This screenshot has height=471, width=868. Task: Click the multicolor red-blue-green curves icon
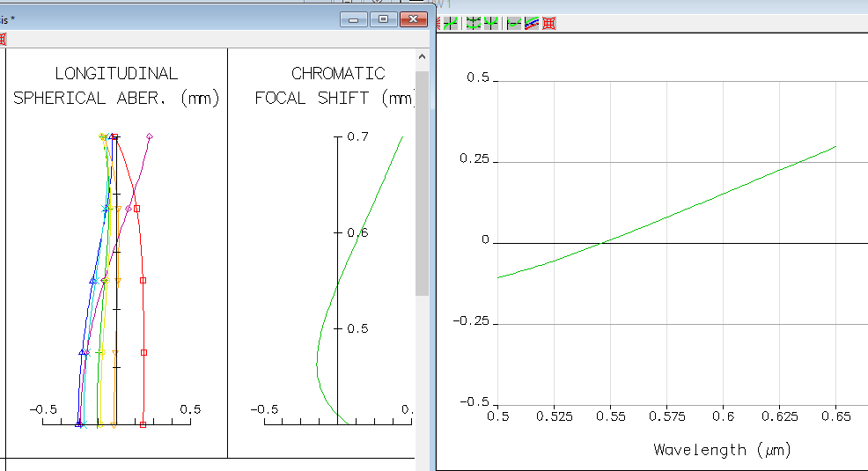(x=532, y=23)
